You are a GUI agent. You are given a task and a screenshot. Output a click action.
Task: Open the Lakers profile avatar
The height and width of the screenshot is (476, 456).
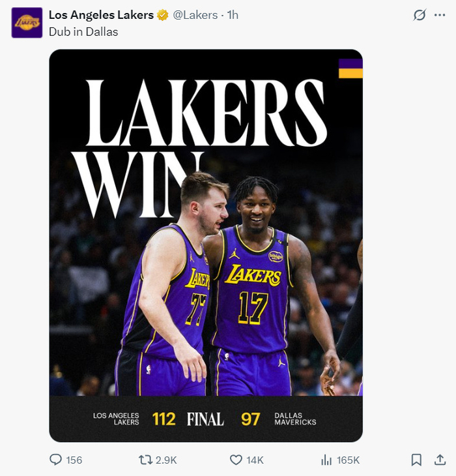pos(27,23)
